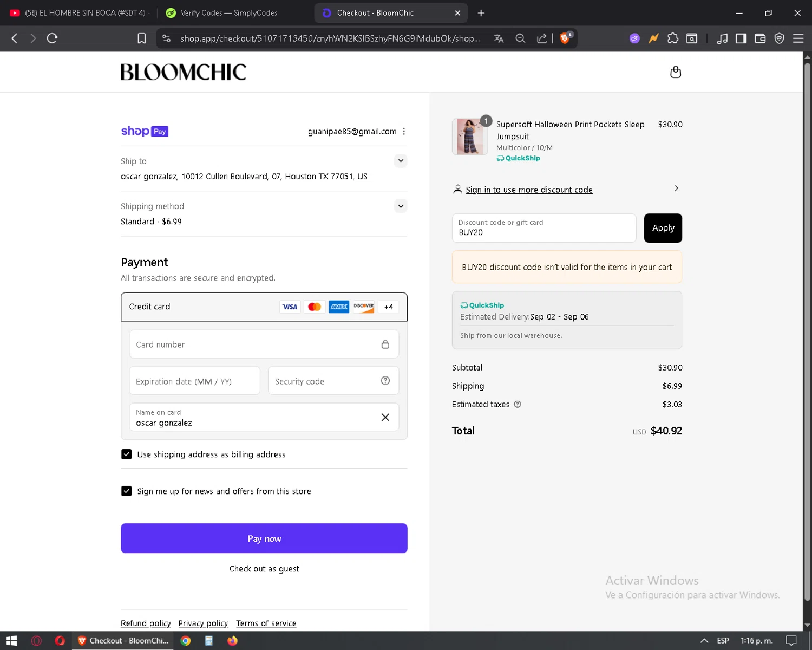
Task: Open the Brave VPN shield icon
Action: click(779, 38)
